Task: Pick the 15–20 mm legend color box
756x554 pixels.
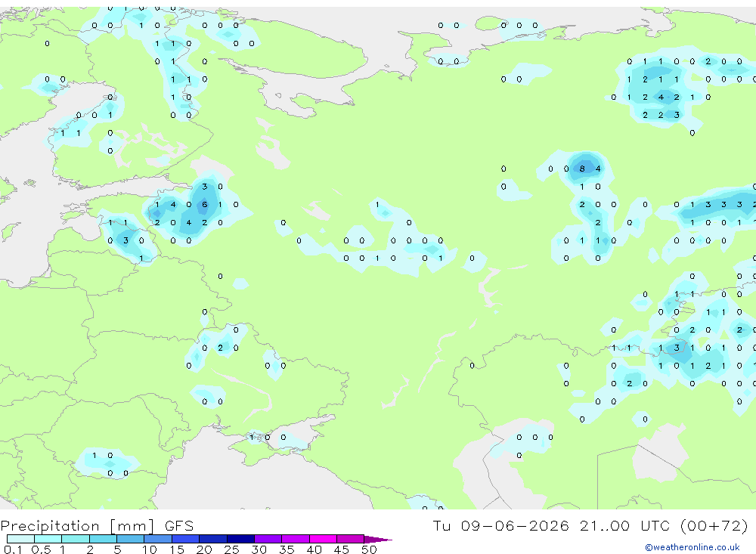Action: tap(186, 539)
